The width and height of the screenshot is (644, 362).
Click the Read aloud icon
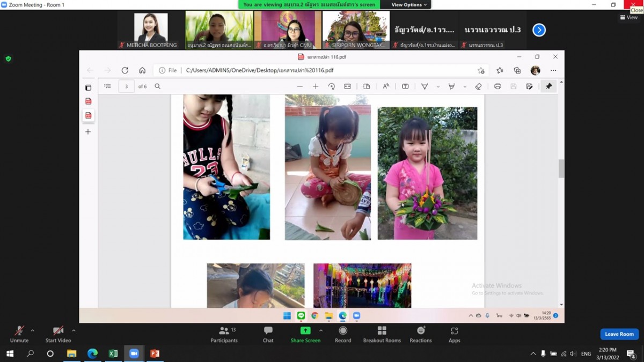click(386, 86)
